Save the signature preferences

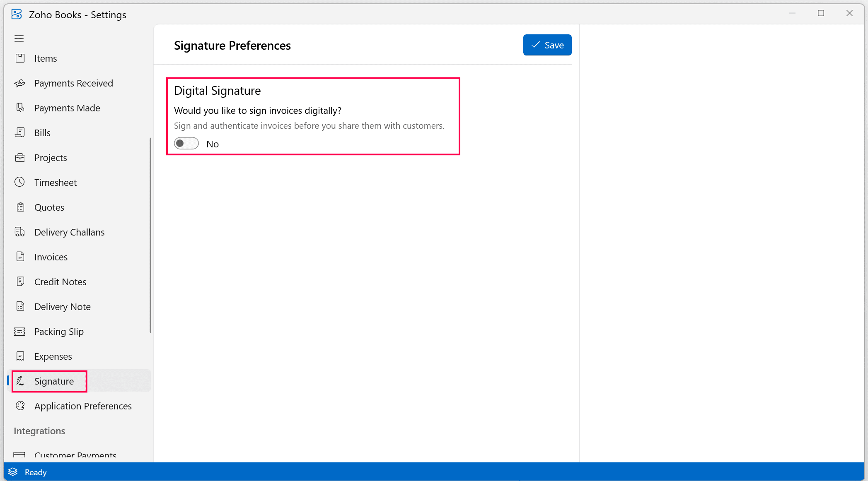[x=547, y=45]
